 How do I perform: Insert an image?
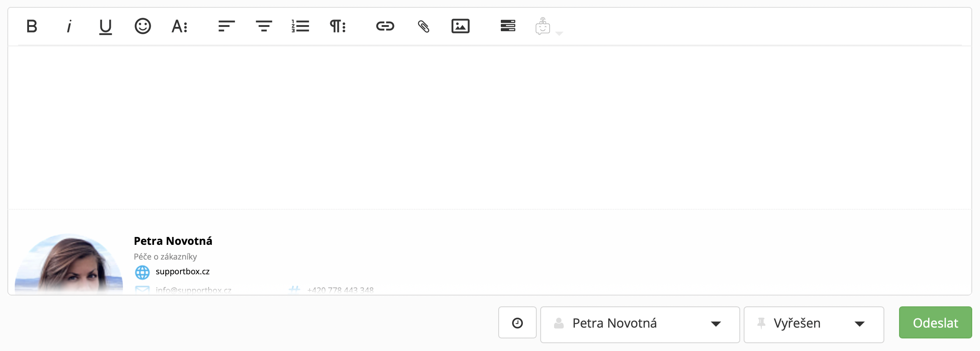point(460,26)
